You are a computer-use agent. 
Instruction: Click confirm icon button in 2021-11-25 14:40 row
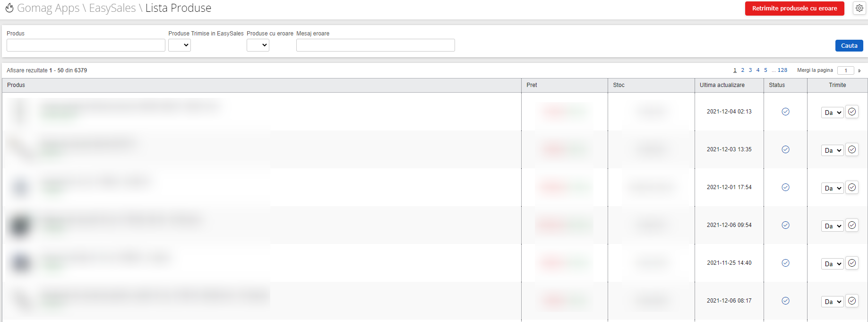click(x=851, y=263)
